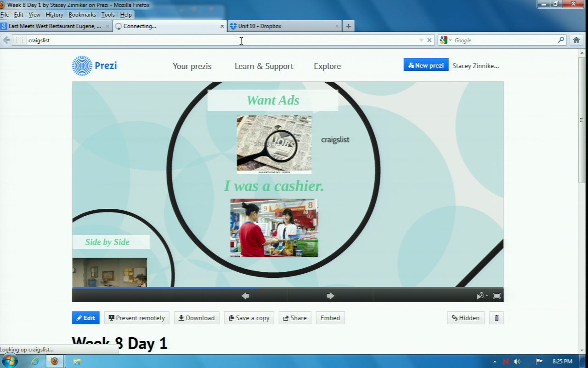Viewport: 588px width, 368px height.
Task: Go to previous slide with left arrow
Action: click(245, 296)
